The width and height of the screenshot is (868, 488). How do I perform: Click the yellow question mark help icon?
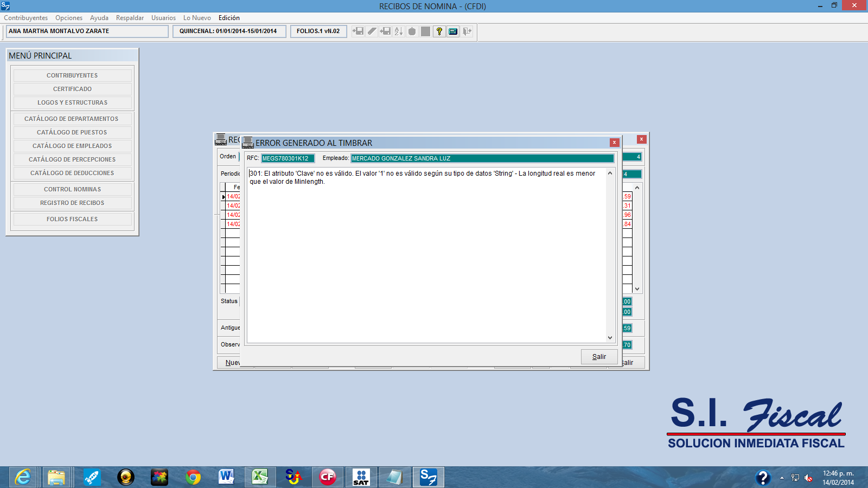coord(439,31)
